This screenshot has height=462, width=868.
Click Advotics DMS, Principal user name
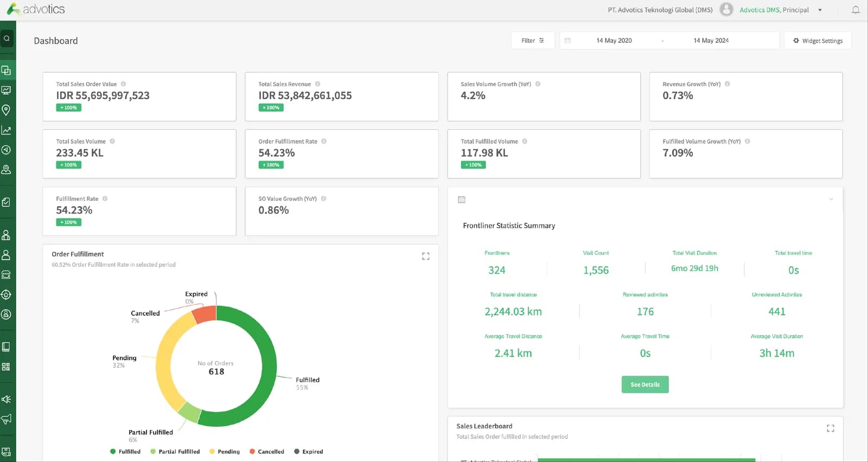coord(774,10)
